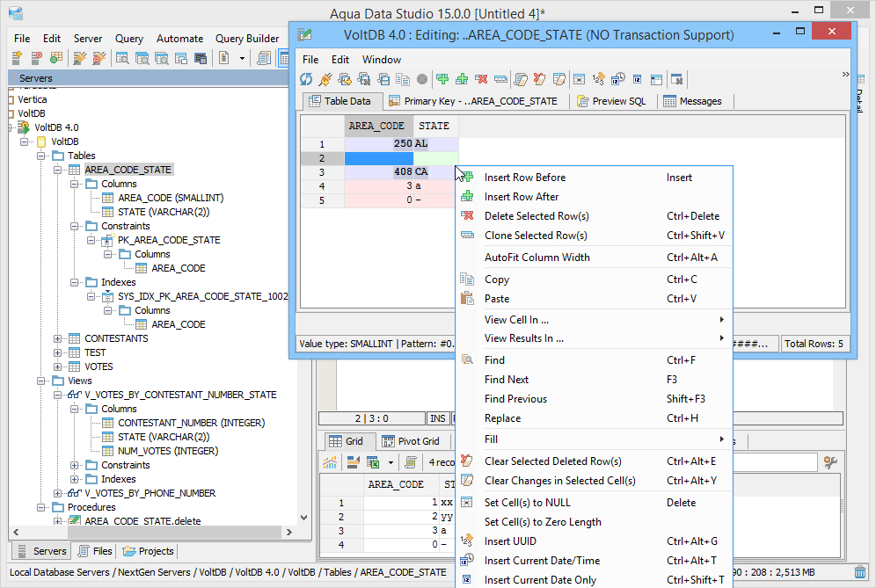Open the Projects panel tab at the bottom
The height and width of the screenshot is (588, 876).
(148, 551)
